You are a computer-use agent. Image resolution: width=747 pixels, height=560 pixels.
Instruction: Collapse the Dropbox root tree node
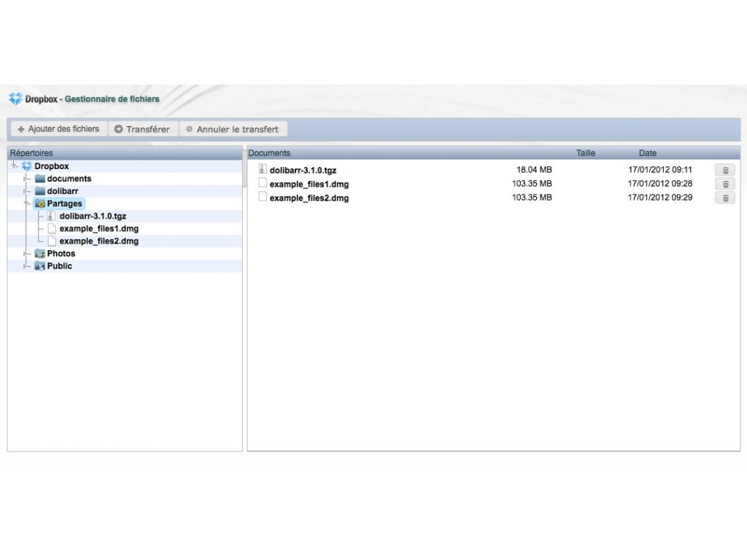pyautogui.click(x=15, y=166)
